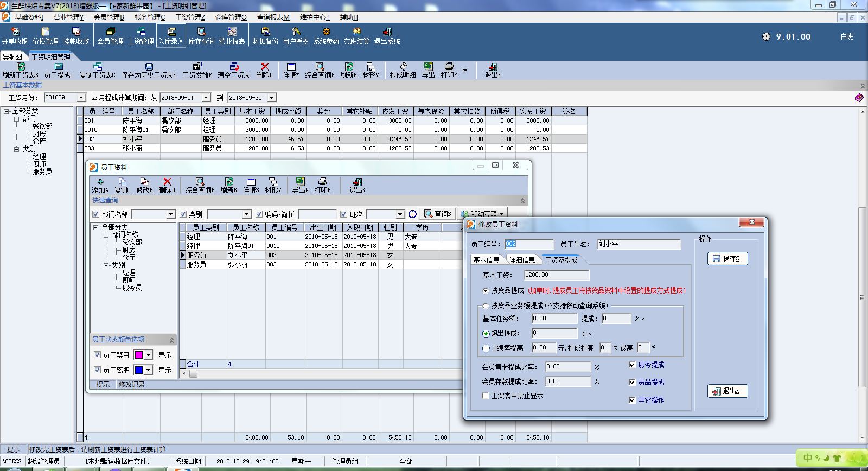The width and height of the screenshot is (868, 471).
Task: Click 删除 red X in salary toolbar
Action: click(x=265, y=71)
